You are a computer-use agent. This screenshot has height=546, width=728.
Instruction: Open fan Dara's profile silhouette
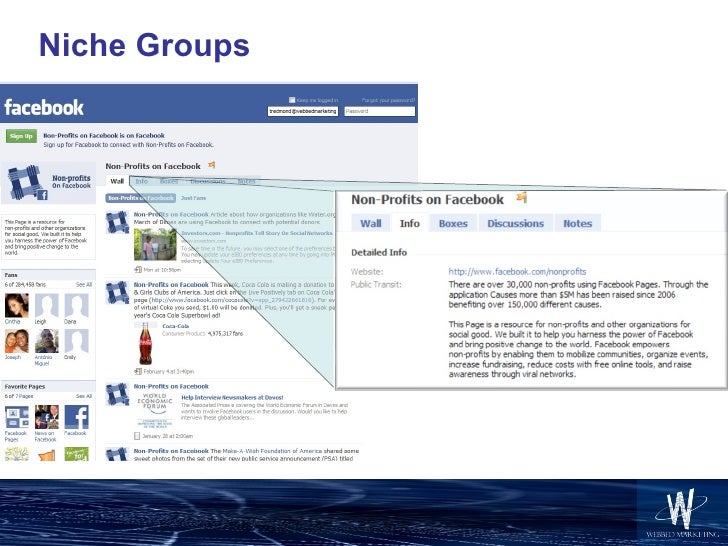(x=76, y=305)
